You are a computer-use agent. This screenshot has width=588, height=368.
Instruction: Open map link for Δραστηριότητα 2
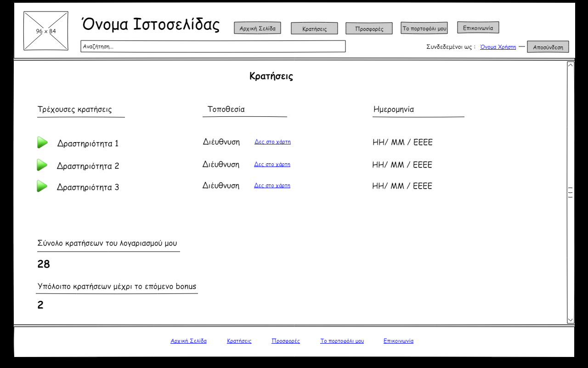click(x=272, y=164)
